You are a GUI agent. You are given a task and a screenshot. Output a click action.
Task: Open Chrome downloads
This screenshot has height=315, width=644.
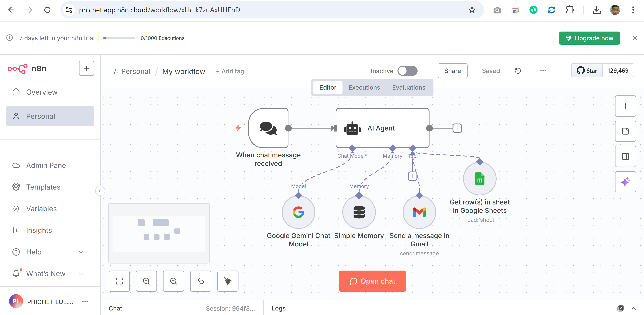(597, 10)
